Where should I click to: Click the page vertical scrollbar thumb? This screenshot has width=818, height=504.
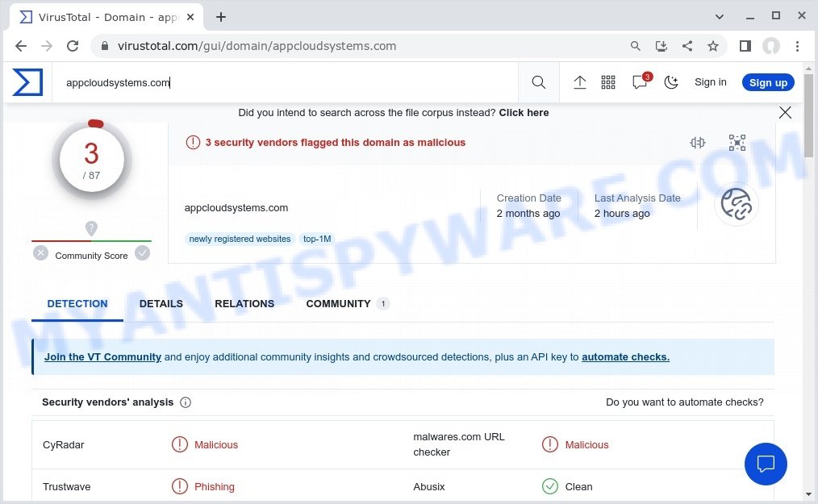tap(808, 115)
